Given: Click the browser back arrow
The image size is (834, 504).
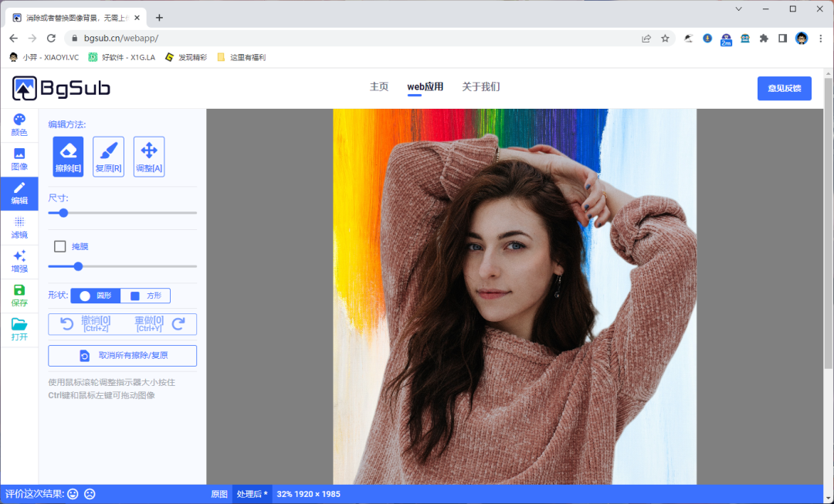Looking at the screenshot, I should [14, 39].
